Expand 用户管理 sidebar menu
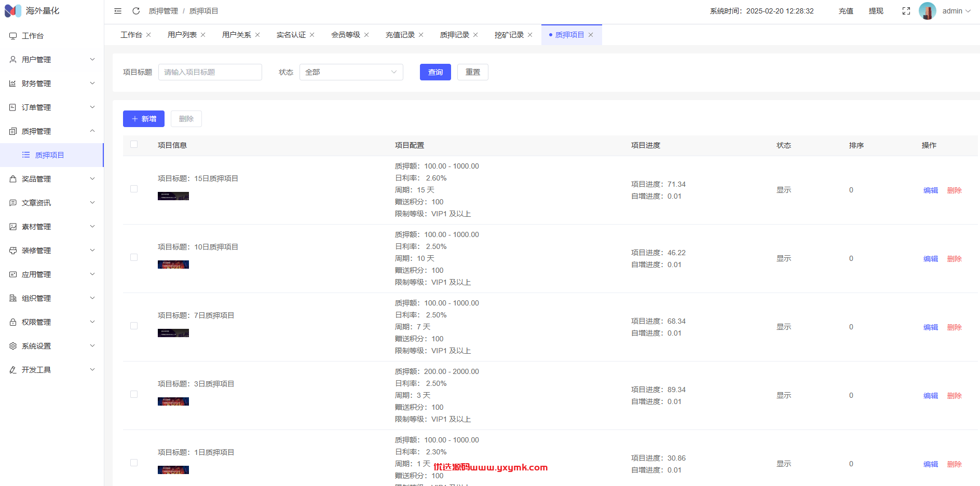Viewport: 980px width, 486px height. pos(52,60)
